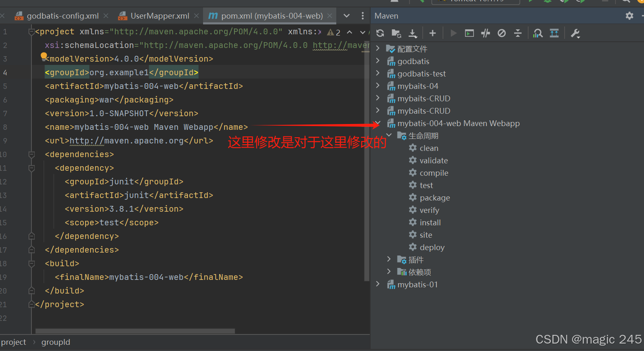Add a Maven project with plus icon
This screenshot has width=644, height=351.
coord(433,33)
